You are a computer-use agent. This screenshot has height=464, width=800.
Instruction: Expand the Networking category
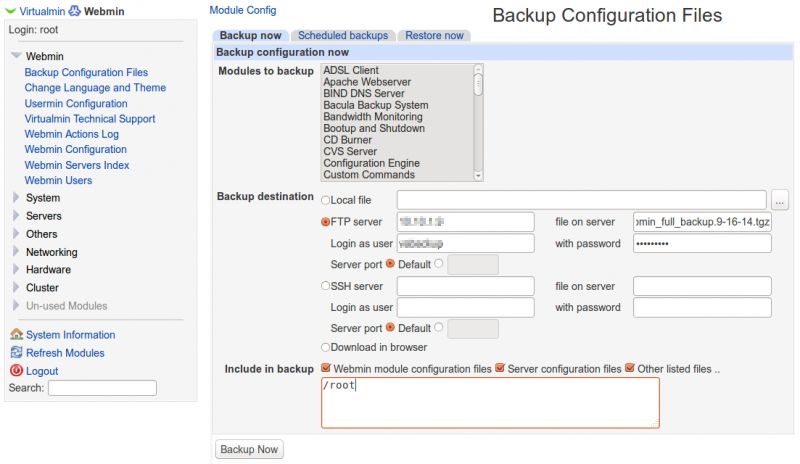pos(16,251)
